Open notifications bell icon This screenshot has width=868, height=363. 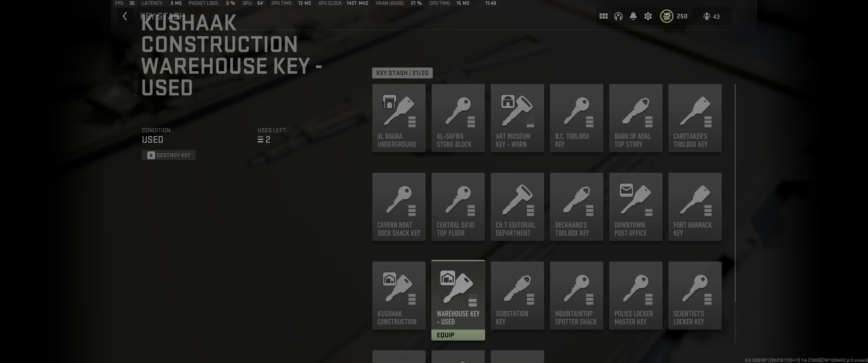[633, 16]
